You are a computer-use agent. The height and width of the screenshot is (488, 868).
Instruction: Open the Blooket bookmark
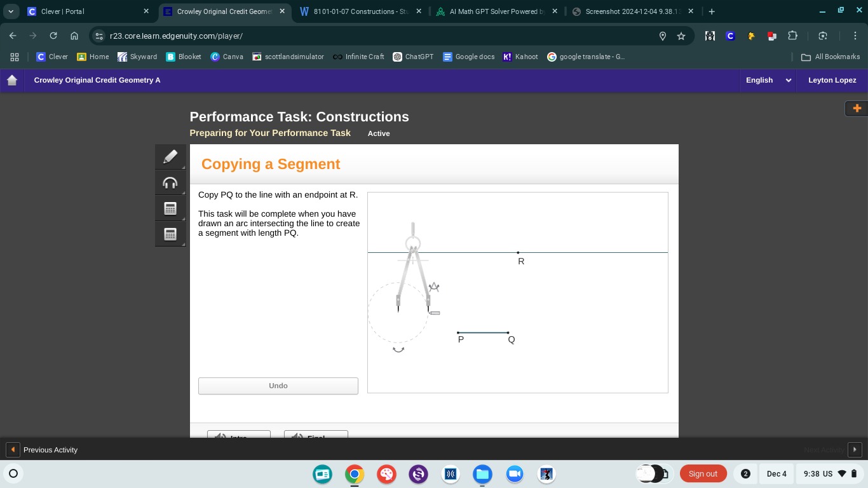click(x=183, y=57)
